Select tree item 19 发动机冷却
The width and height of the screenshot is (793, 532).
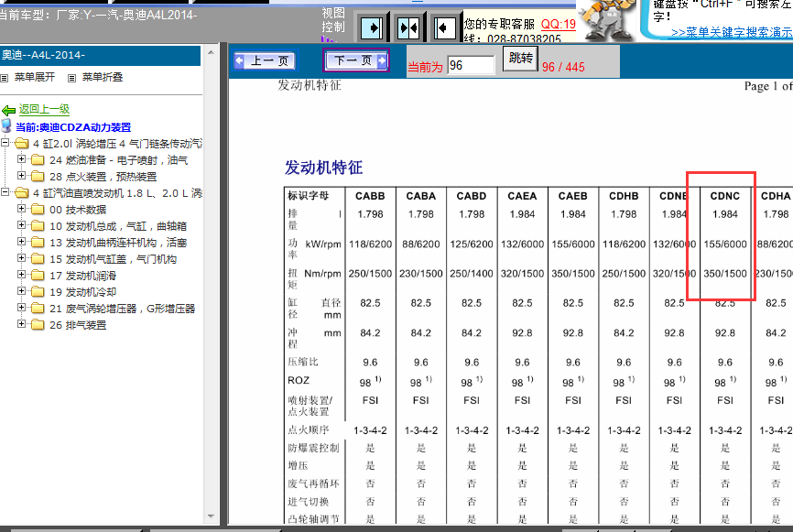(x=83, y=292)
